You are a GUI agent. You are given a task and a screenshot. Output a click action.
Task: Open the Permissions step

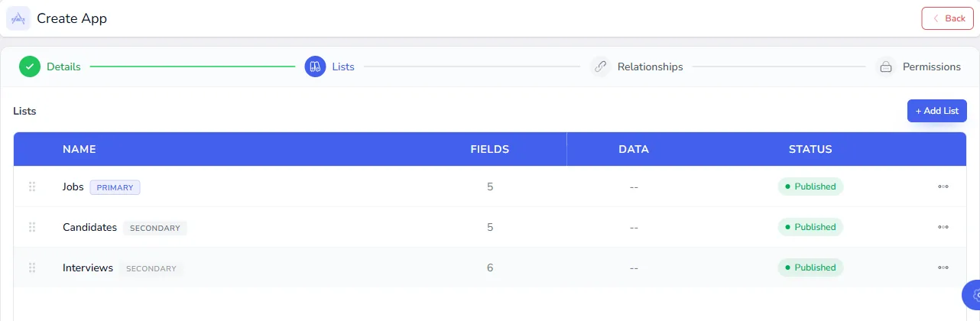(932, 66)
